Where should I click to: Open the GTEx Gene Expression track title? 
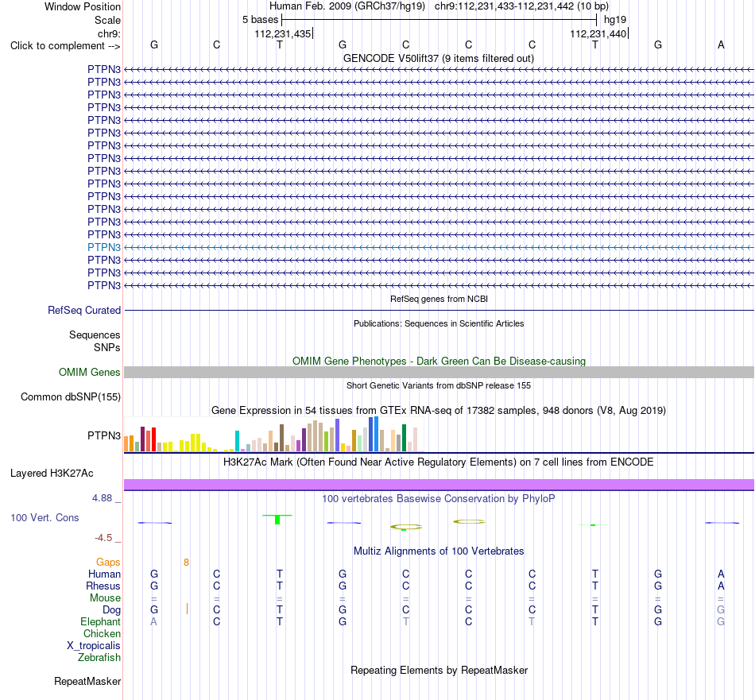tap(439, 411)
